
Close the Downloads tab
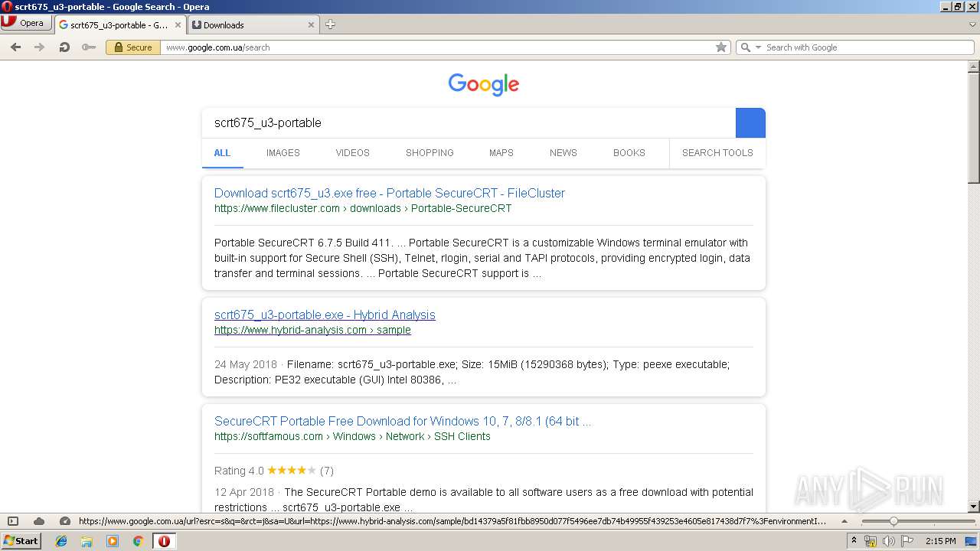coord(311,24)
